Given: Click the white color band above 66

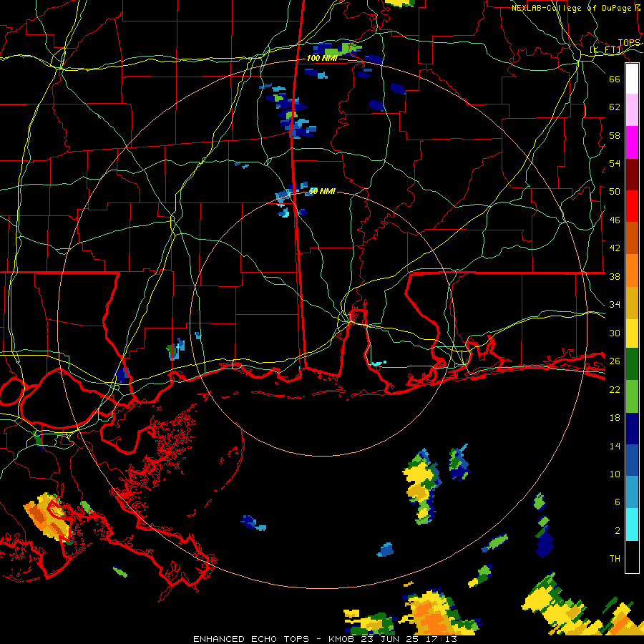Looking at the screenshot, I should point(632,79).
